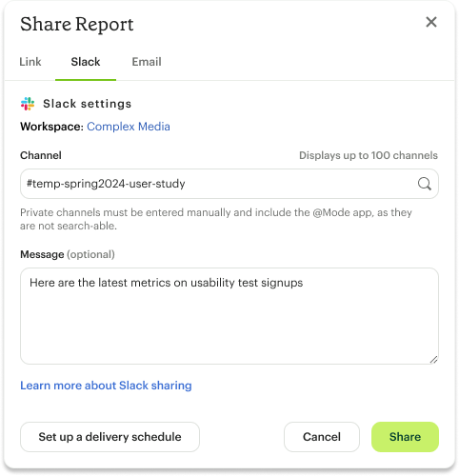
Task: Click the 'Channel' field label
Action: (x=41, y=155)
